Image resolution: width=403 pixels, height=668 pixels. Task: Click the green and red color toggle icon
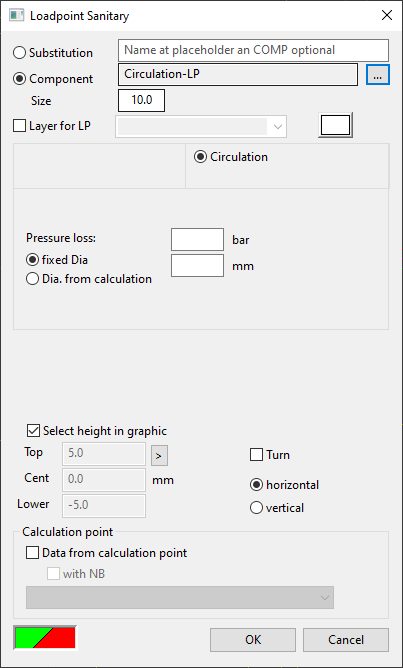point(46,638)
